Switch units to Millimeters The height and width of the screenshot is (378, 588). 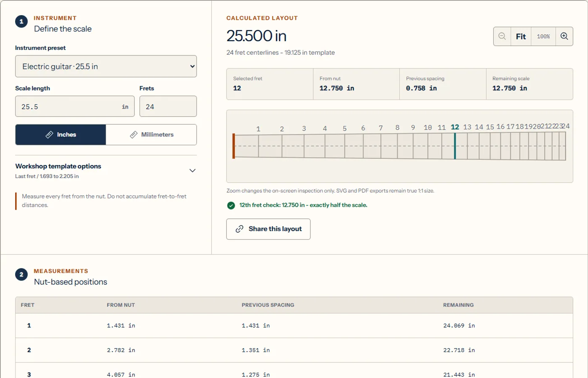click(x=151, y=135)
